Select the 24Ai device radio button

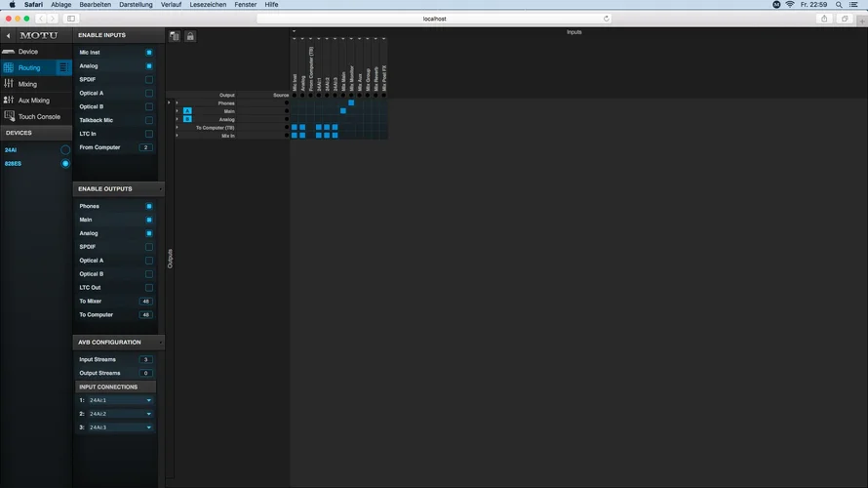pos(65,149)
